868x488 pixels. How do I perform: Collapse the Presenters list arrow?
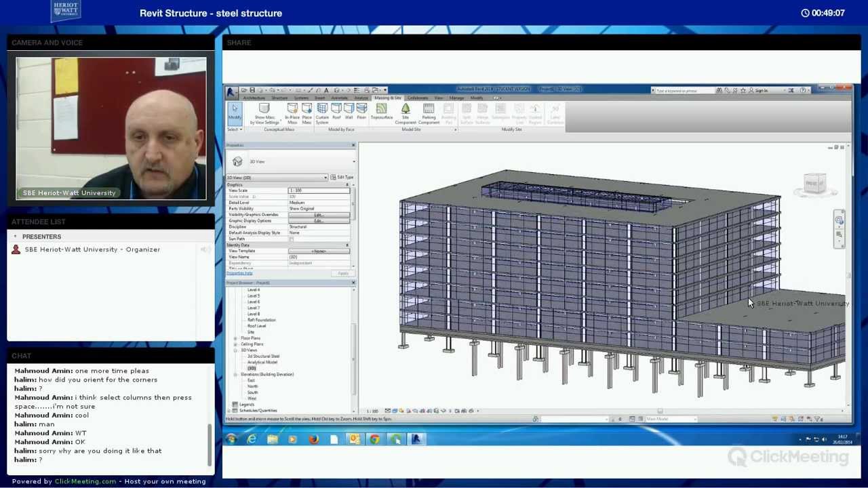[16, 237]
